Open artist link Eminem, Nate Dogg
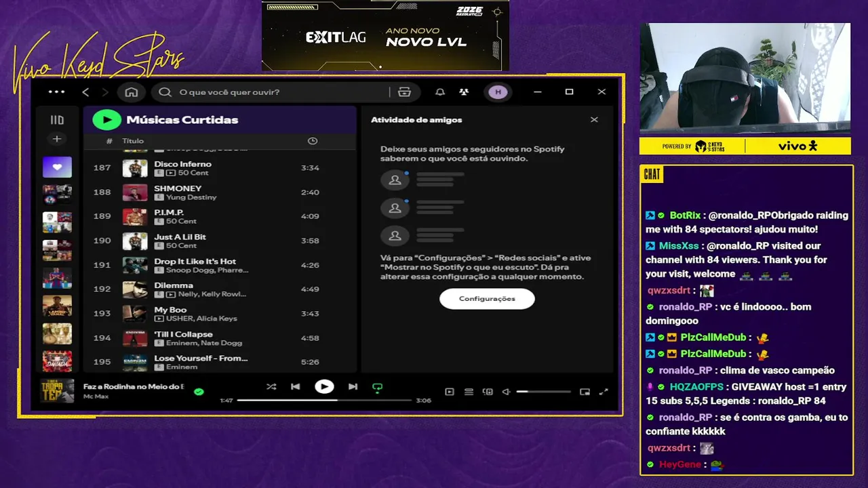868x488 pixels. coord(204,343)
